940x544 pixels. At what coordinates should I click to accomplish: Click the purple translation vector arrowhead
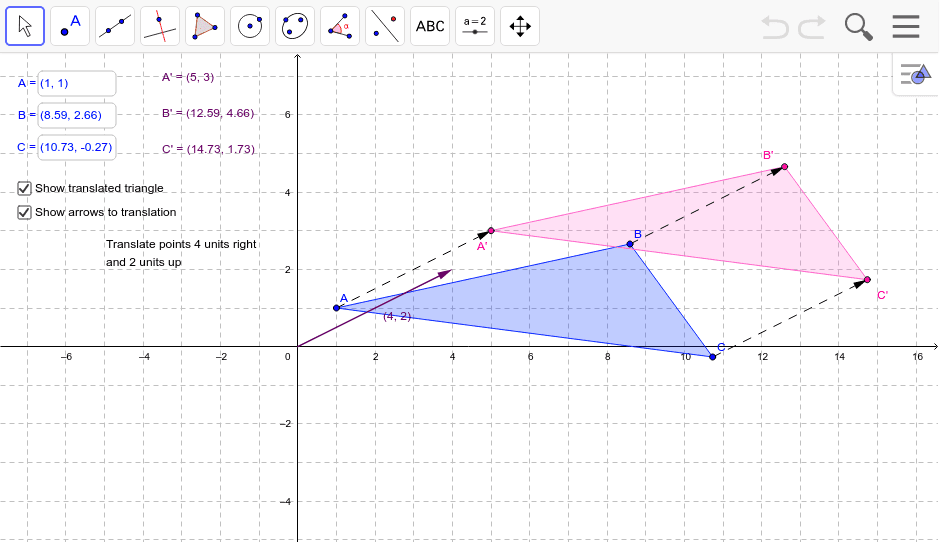tap(445, 273)
